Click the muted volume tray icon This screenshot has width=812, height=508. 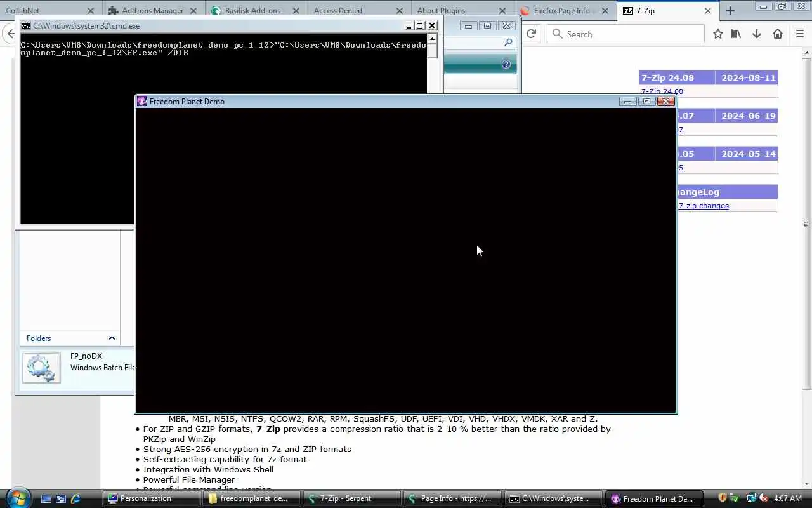[x=763, y=498]
